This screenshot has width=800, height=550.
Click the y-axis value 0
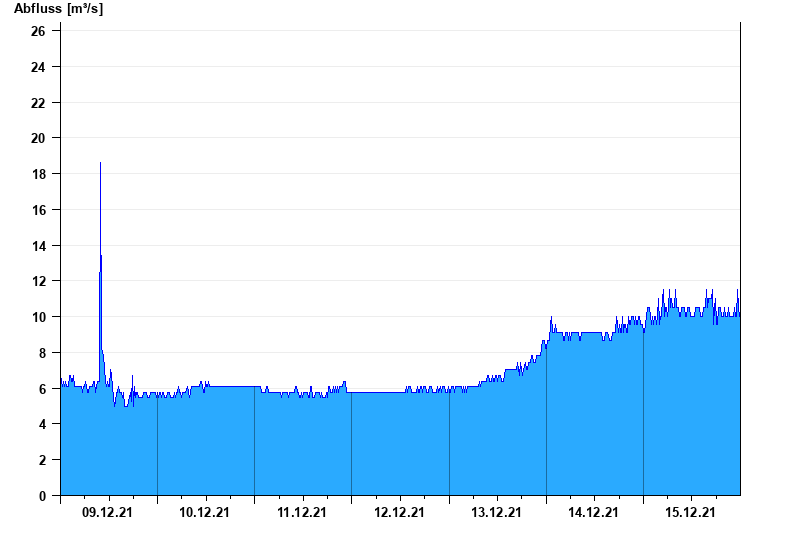(43, 496)
